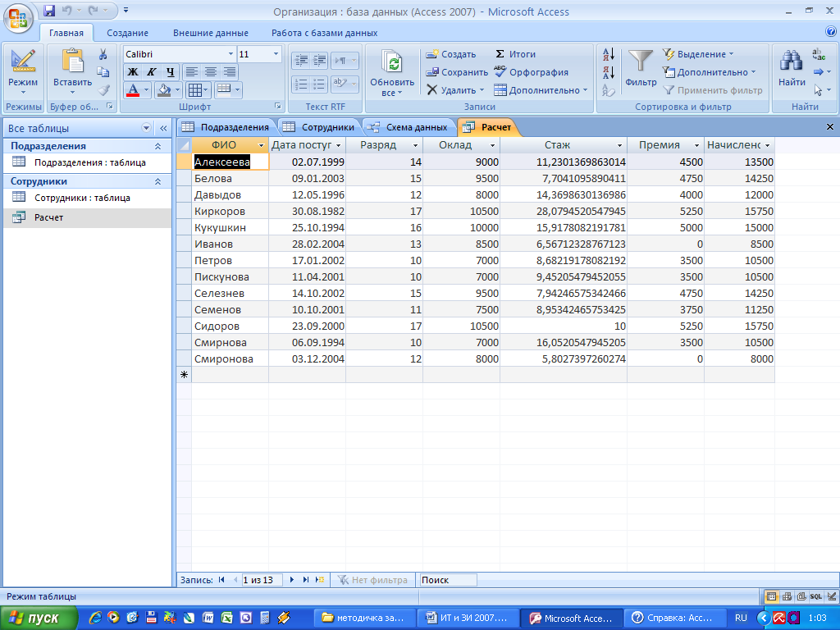Sort ascending А-Я

(x=609, y=54)
